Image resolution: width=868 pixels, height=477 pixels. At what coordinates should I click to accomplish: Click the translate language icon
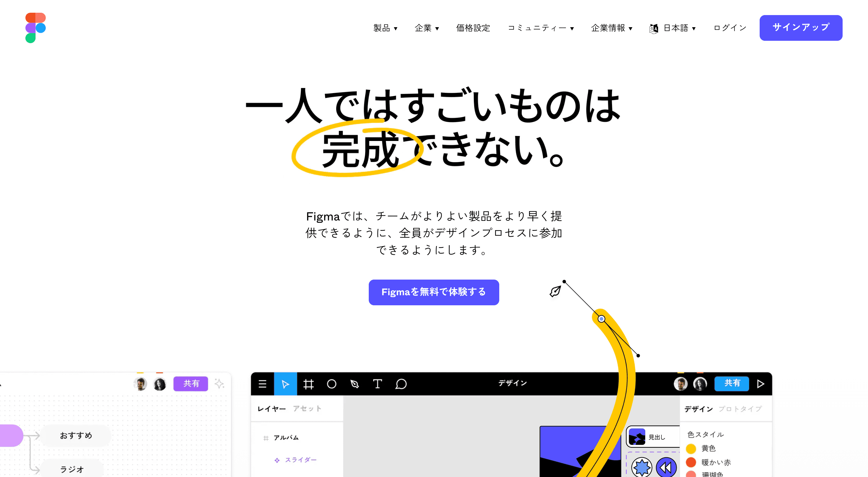click(x=653, y=28)
